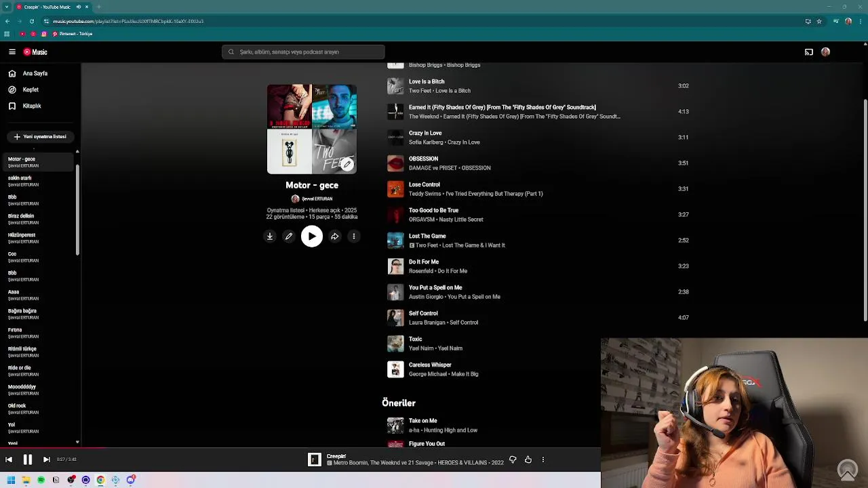The height and width of the screenshot is (488, 868).
Task: Download the Motor - gece playlist
Action: 270,236
